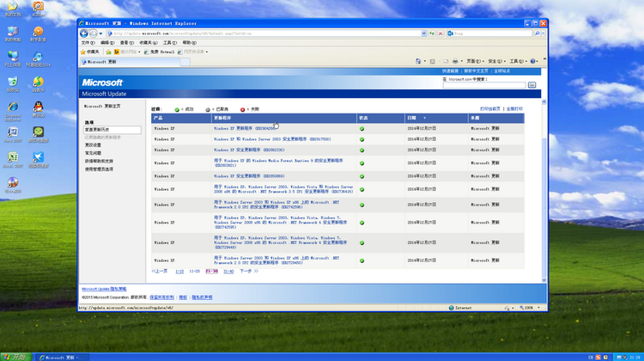Open 常见问题 in the sidebar

coord(93,153)
